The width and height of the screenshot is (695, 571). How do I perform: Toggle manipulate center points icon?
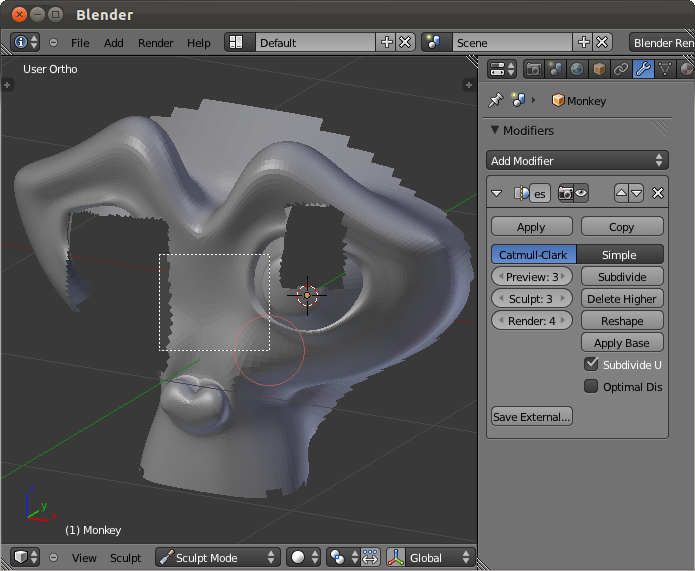coord(370,557)
